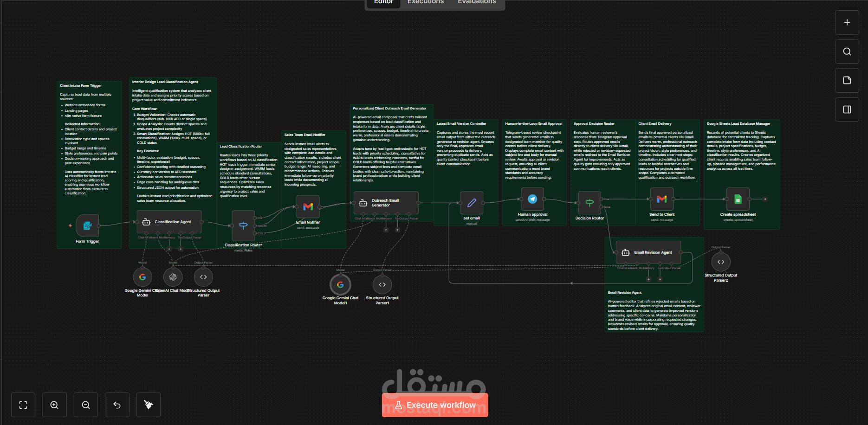Click the reset zoom undo arrow button
The image size is (868, 425).
pyautogui.click(x=117, y=405)
